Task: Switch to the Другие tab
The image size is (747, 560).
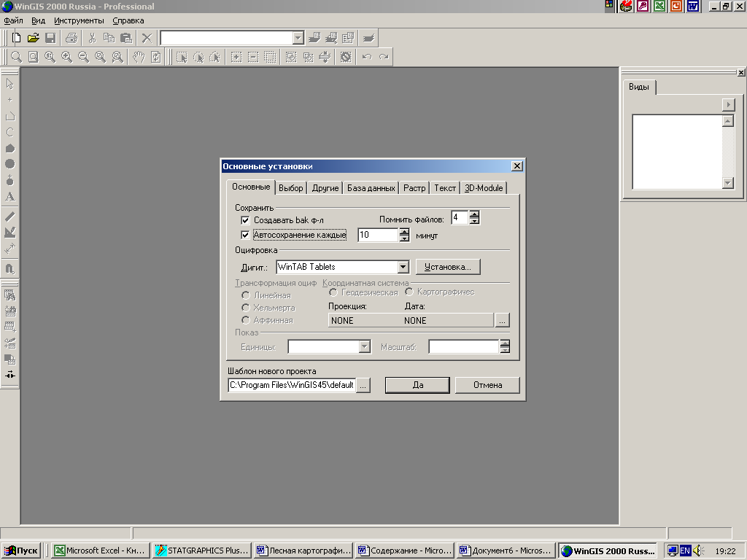Action: [325, 188]
